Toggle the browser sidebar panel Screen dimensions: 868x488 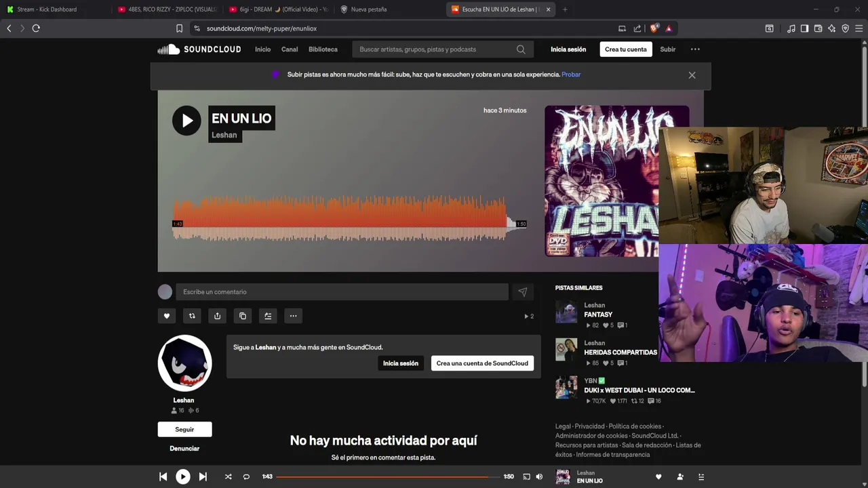point(804,28)
